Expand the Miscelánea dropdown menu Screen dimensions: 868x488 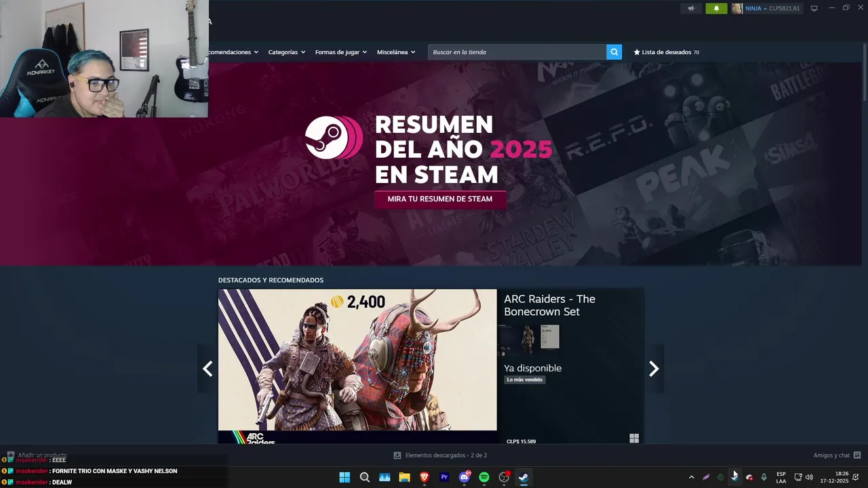click(x=396, y=52)
